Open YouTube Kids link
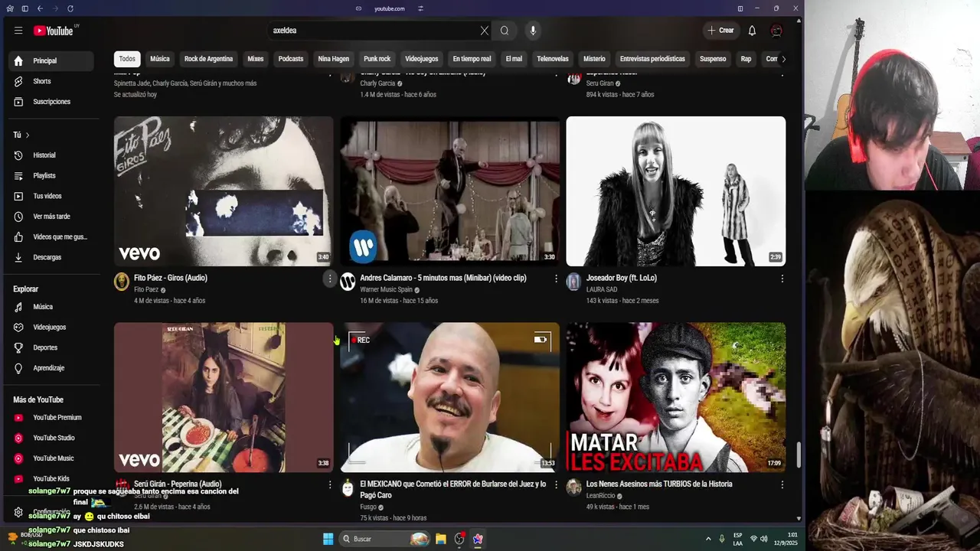Image resolution: width=980 pixels, height=551 pixels. point(51,479)
